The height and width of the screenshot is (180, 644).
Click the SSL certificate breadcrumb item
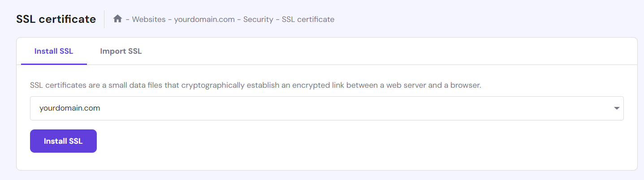[x=308, y=19]
